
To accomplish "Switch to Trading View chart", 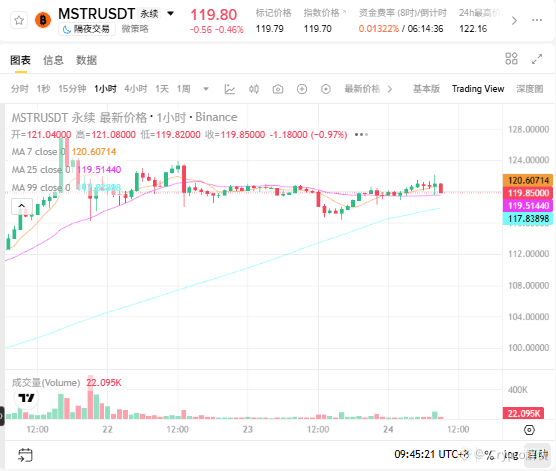I will point(478,89).
